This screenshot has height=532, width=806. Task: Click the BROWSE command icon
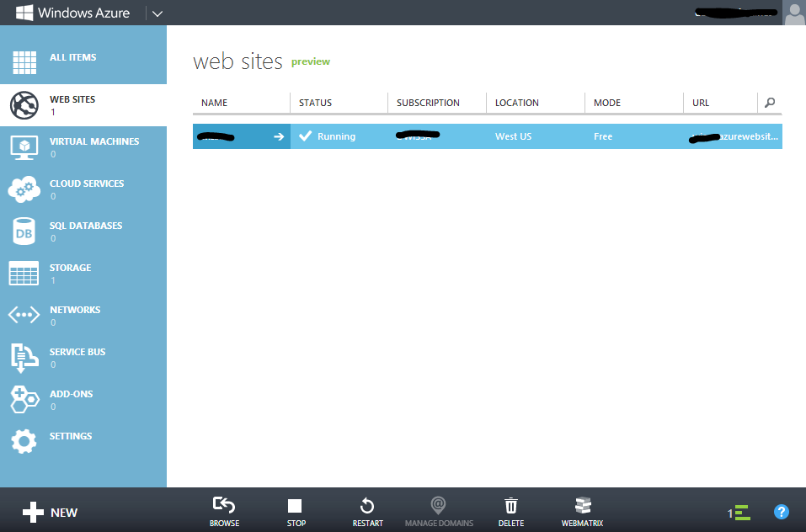coord(224,505)
